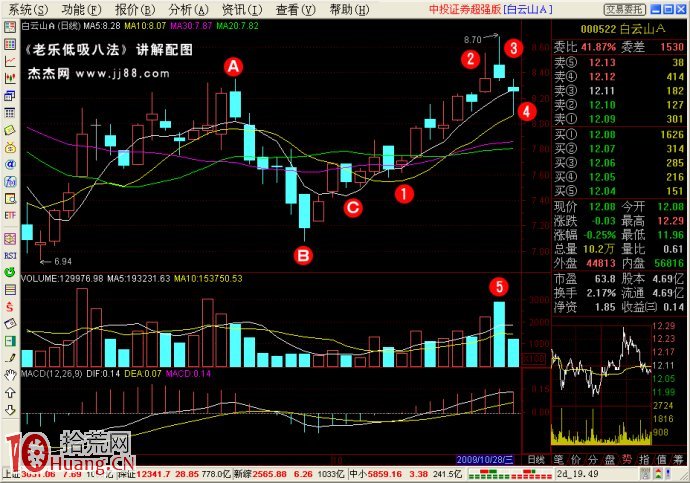Viewport: 690px width, 483px height.
Task: Click the red dollar sign icon
Action: click(x=10, y=307)
